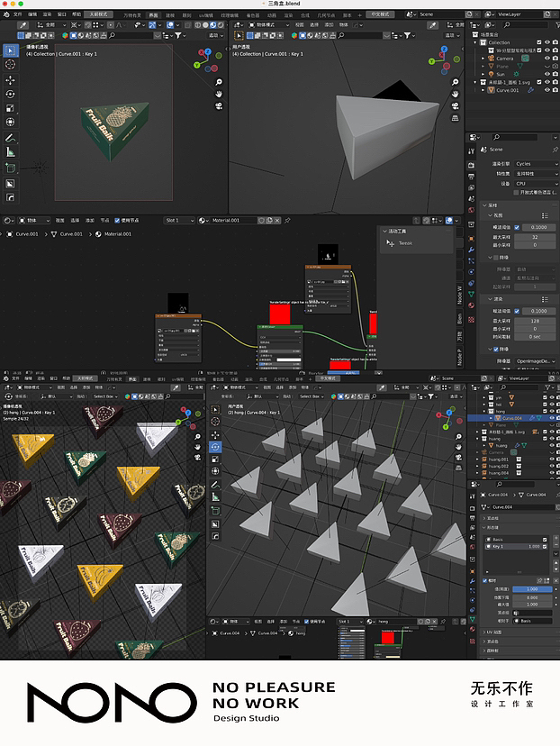The image size is (560, 746).
Task: Click render max samples field showing 128
Action: (x=536, y=321)
